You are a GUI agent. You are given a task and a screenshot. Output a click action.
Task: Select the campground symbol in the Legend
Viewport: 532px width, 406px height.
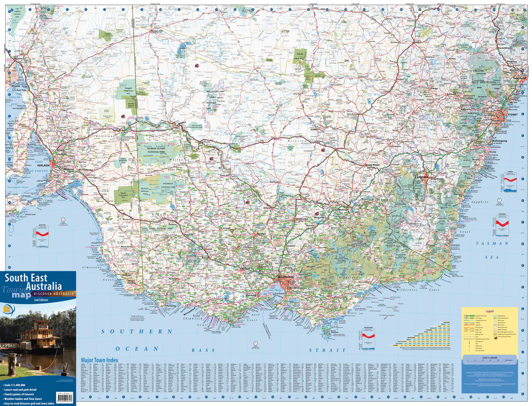tap(469, 342)
